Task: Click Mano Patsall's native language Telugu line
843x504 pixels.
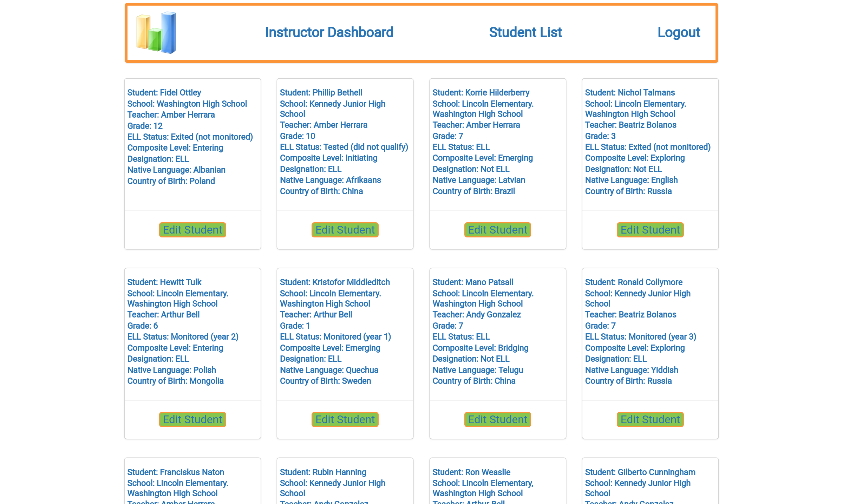Action: pos(478,370)
